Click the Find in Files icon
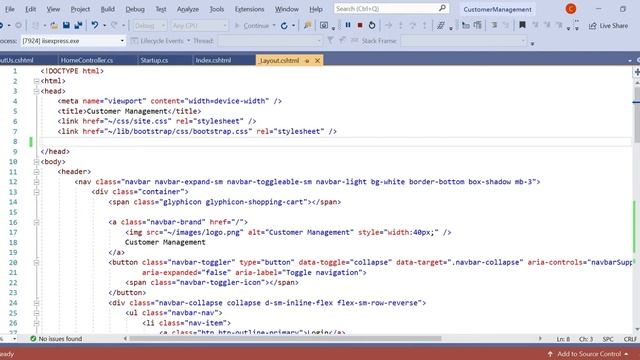The height and width of the screenshot is (360, 640). coord(308,26)
